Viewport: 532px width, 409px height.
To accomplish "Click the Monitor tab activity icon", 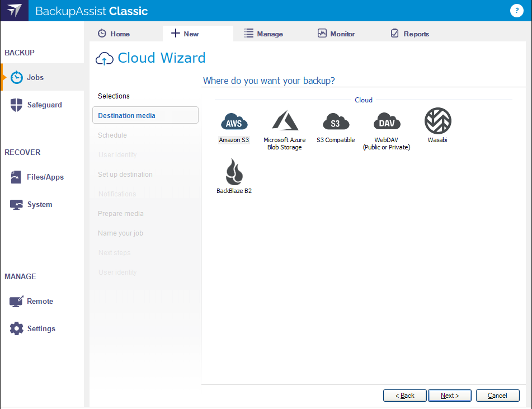I will (322, 33).
